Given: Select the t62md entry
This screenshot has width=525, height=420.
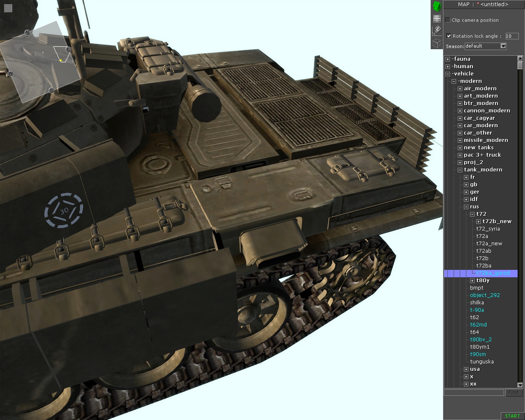Looking at the screenshot, I should click(479, 325).
